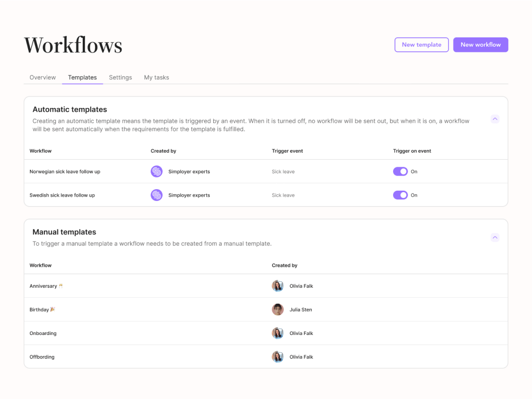
Task: Collapse the Manual templates section
Action: coord(495,238)
